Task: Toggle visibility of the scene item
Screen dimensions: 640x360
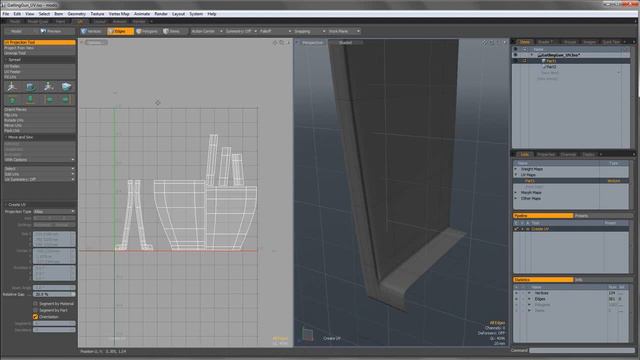Action: [515, 55]
